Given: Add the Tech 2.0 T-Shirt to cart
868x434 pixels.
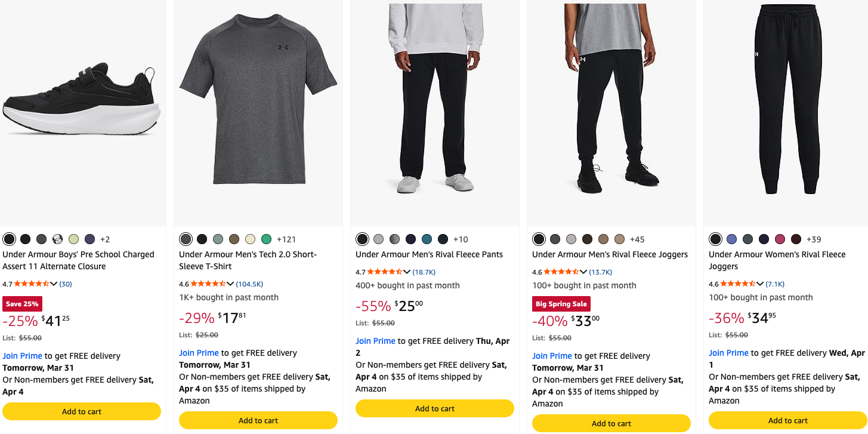Looking at the screenshot, I should (258, 420).
